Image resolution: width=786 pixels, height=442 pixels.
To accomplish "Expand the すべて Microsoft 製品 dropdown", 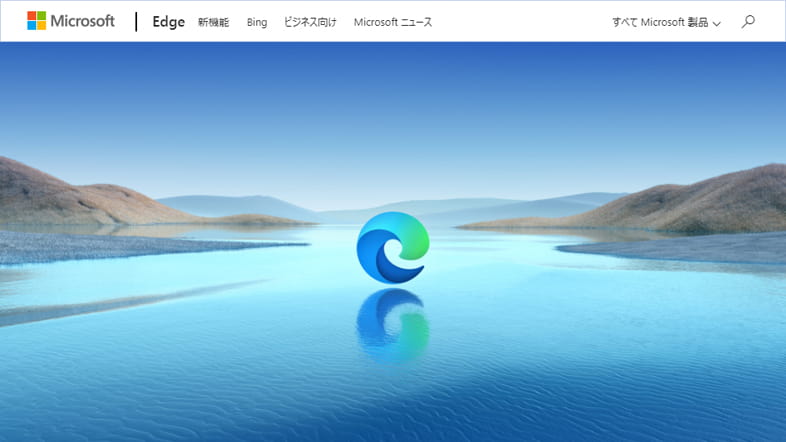I will tap(666, 23).
